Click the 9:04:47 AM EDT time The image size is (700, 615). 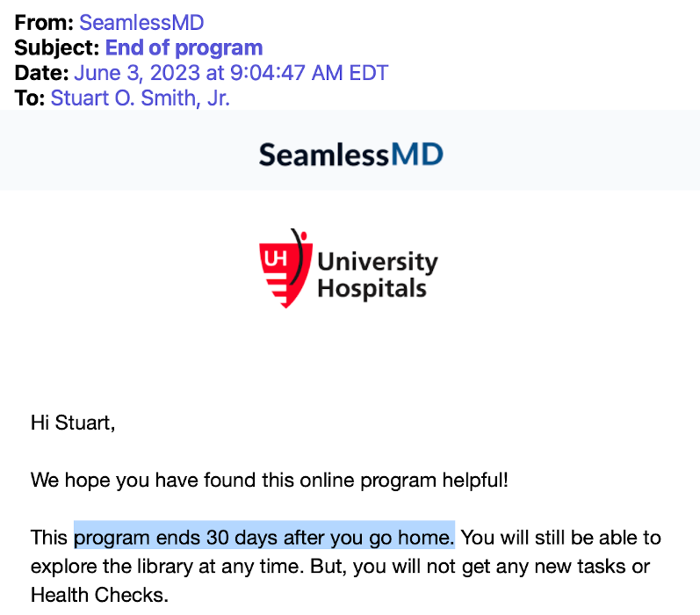click(309, 73)
